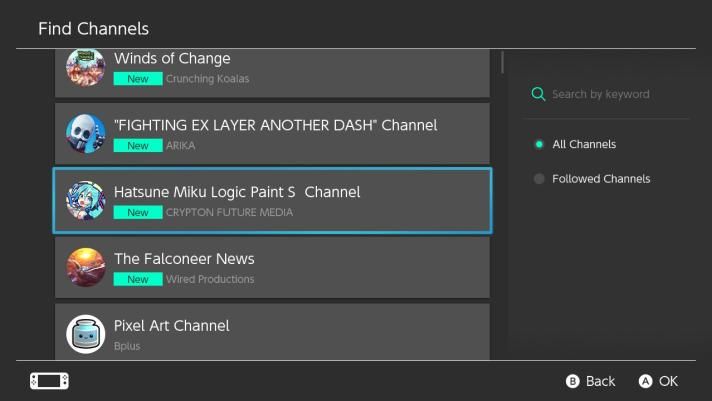The image size is (712, 401).
Task: Click the FIGHTING EX LAYER robot avatar icon
Action: click(x=86, y=134)
